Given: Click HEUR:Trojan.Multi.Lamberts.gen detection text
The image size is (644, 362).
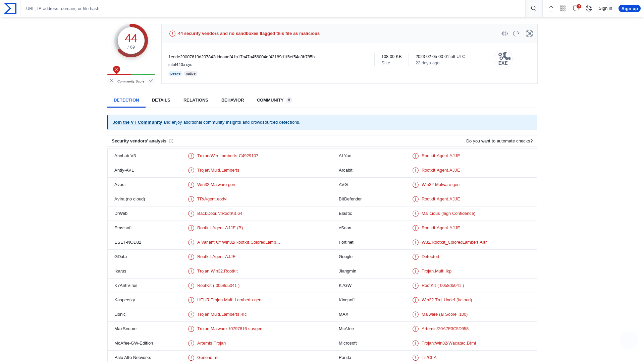Looking at the screenshot, I should [x=229, y=300].
